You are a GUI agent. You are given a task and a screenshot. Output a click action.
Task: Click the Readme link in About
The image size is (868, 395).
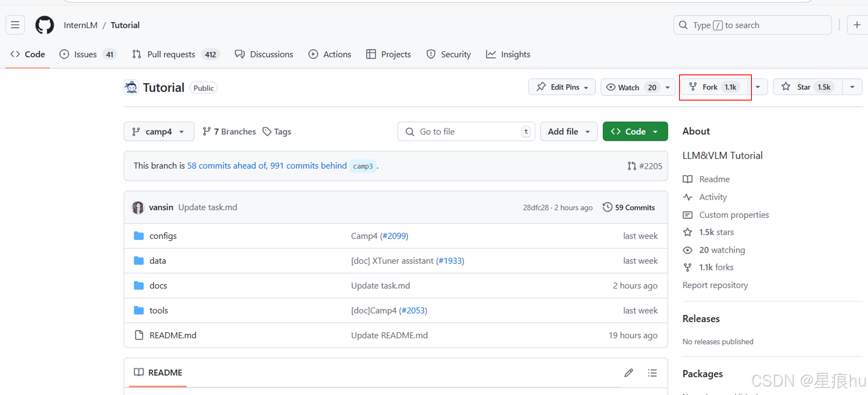point(714,179)
